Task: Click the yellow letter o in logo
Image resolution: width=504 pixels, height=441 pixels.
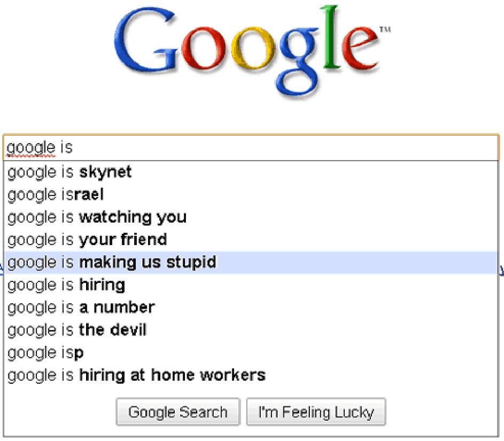Action: [254, 49]
